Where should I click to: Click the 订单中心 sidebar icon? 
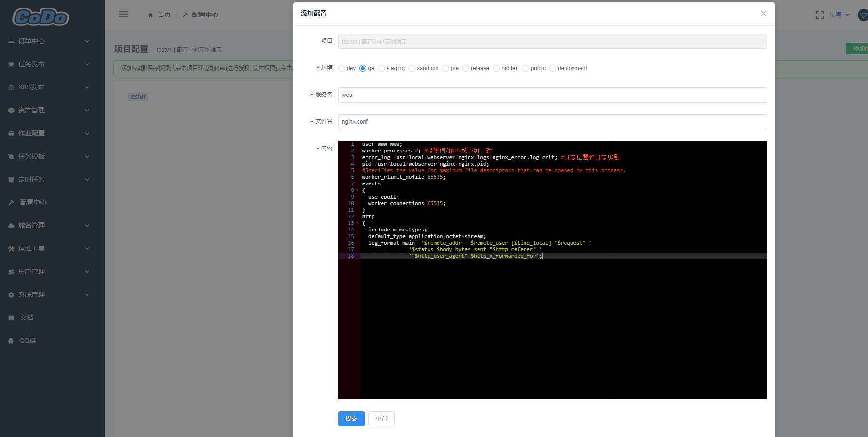point(11,41)
